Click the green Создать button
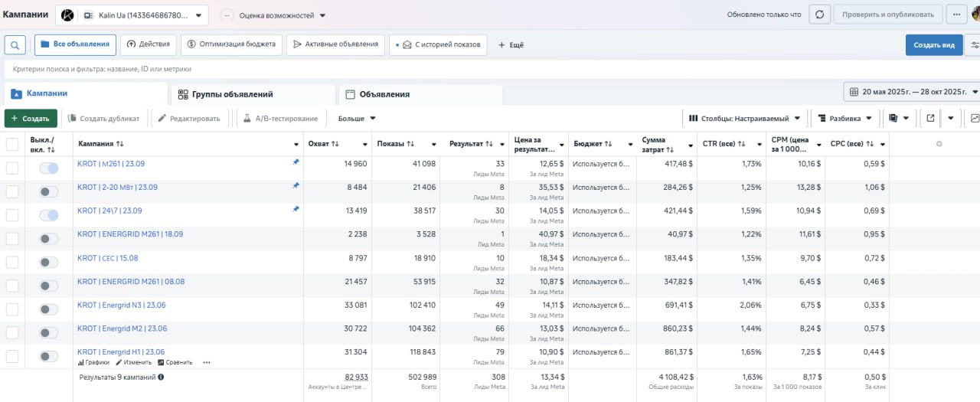This screenshot has height=402, width=980. coord(31,119)
